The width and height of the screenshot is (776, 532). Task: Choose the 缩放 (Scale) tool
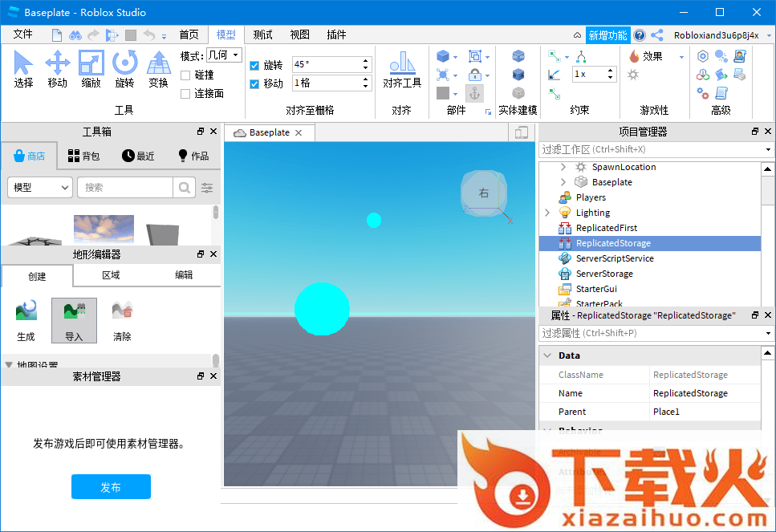point(91,69)
